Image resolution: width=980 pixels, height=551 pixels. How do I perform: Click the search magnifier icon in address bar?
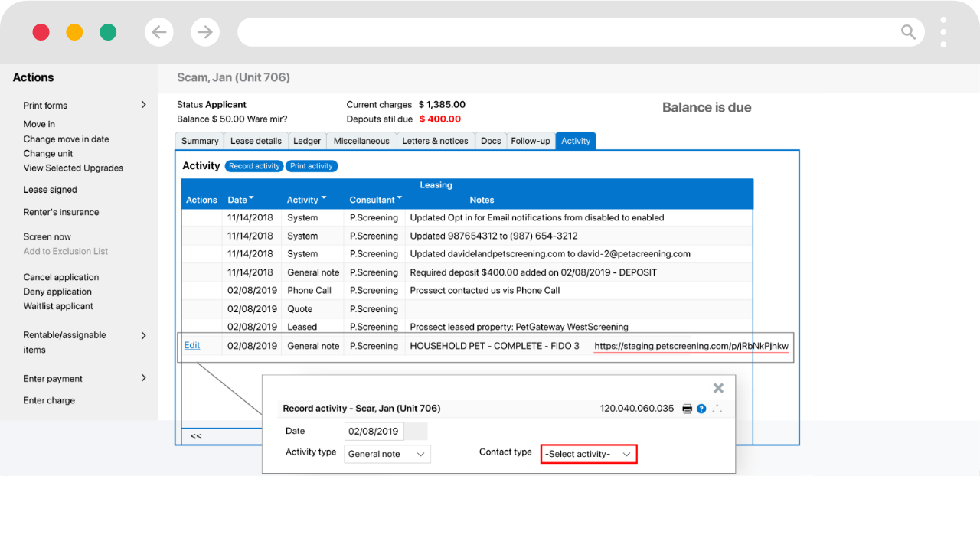908,32
